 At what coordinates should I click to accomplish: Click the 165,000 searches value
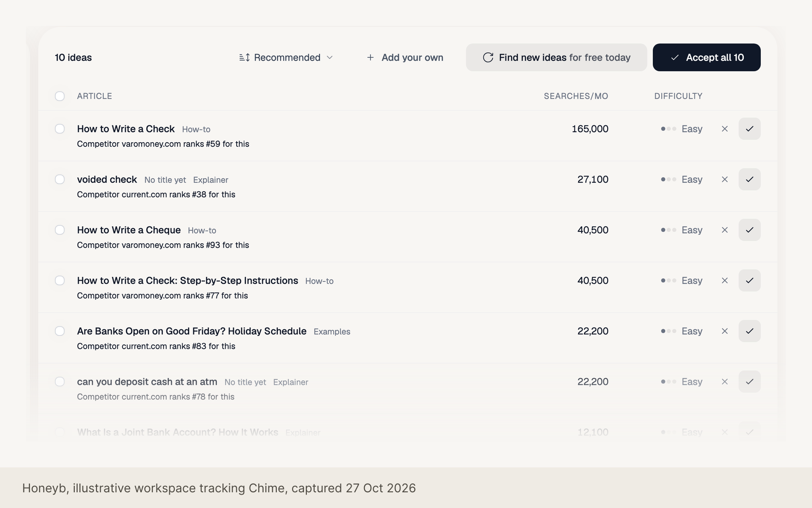(x=590, y=129)
